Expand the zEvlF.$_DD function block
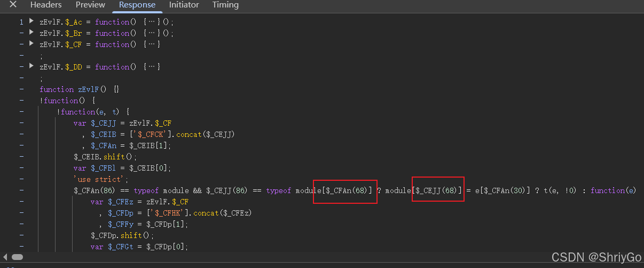644x268 pixels. pyautogui.click(x=32, y=66)
